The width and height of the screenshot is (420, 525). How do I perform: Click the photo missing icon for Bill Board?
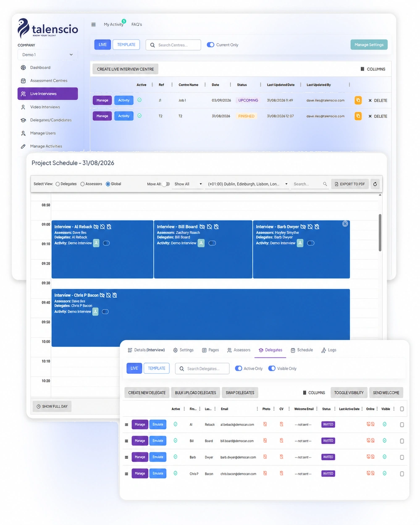point(265,441)
